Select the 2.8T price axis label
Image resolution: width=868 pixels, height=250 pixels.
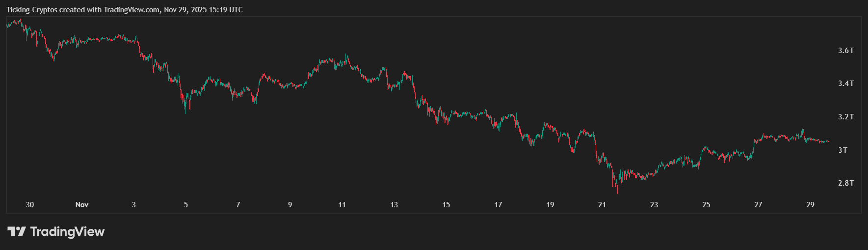(x=846, y=183)
